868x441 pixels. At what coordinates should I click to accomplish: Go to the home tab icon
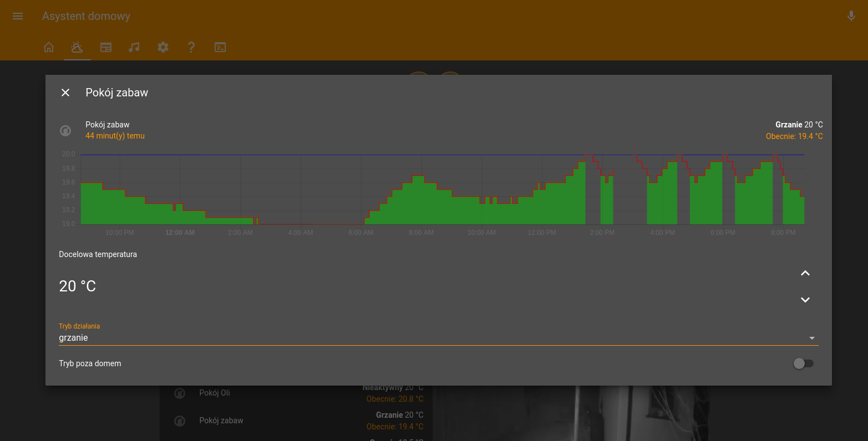49,47
